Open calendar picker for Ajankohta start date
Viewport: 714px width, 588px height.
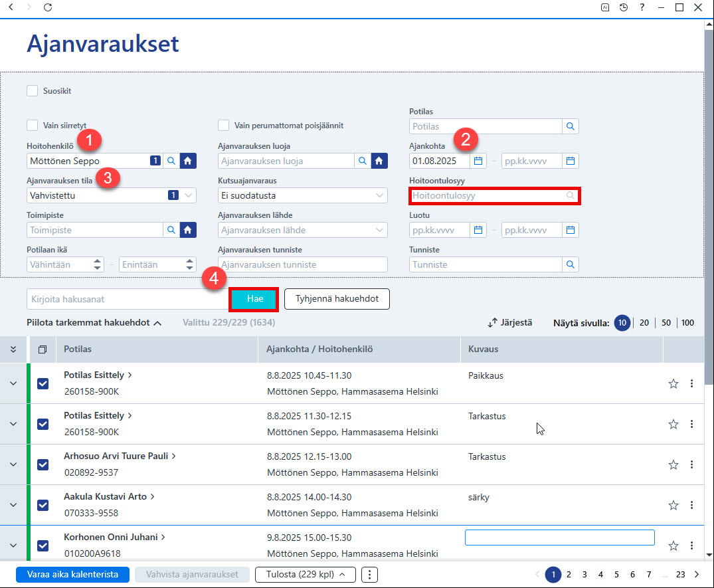478,161
